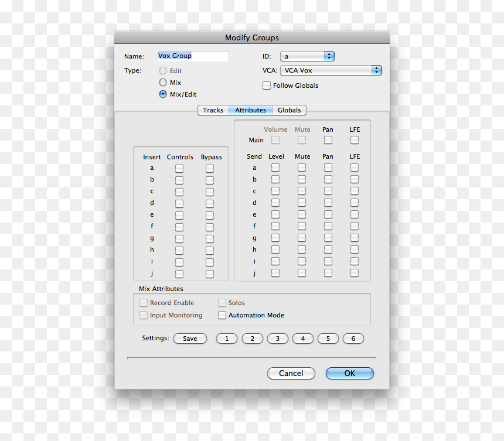Toggle the Record Enable checkbox

coord(144,303)
